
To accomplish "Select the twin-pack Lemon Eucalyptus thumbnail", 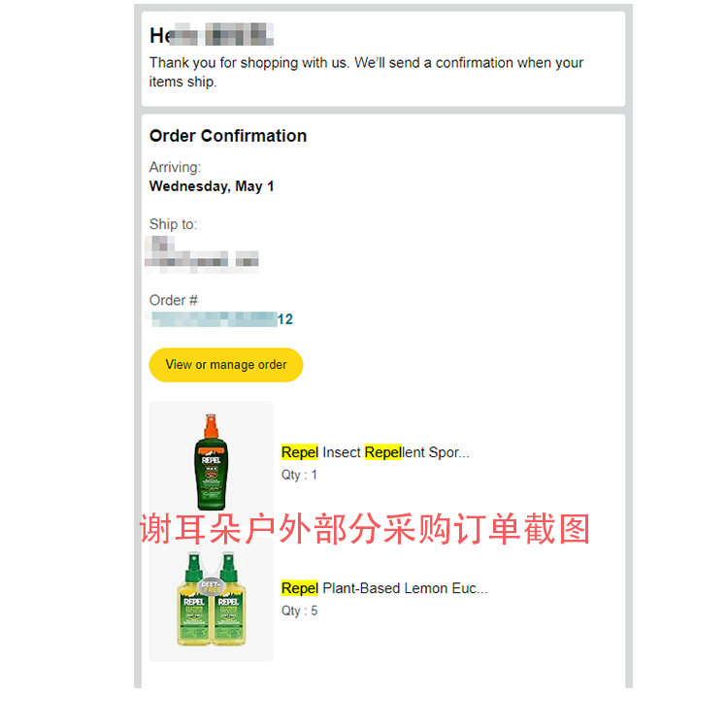I will tap(212, 599).
